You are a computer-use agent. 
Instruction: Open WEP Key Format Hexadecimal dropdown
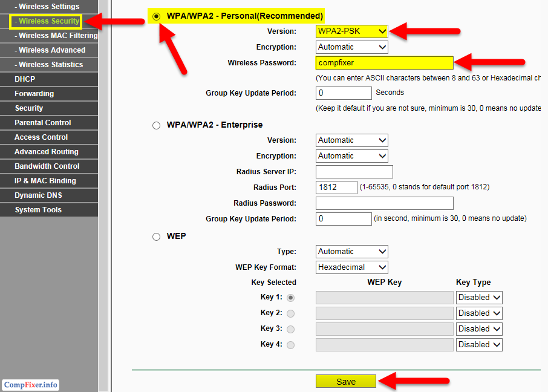tap(351, 267)
